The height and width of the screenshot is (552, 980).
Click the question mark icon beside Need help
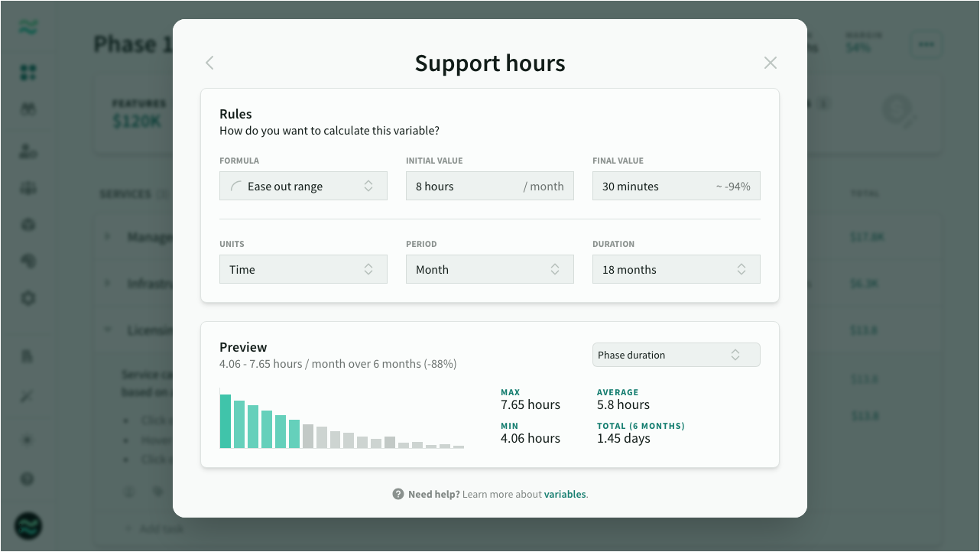click(398, 494)
